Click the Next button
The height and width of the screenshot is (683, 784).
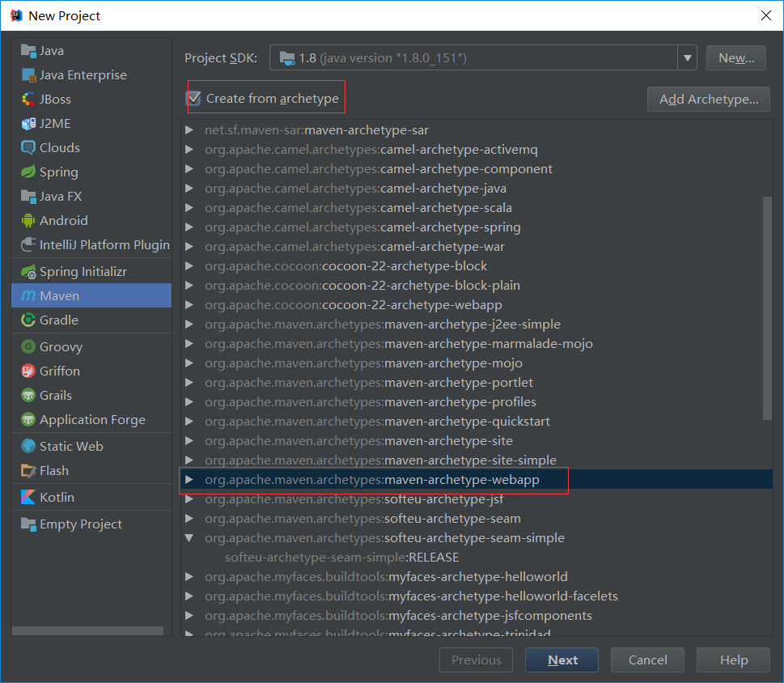[x=562, y=660]
